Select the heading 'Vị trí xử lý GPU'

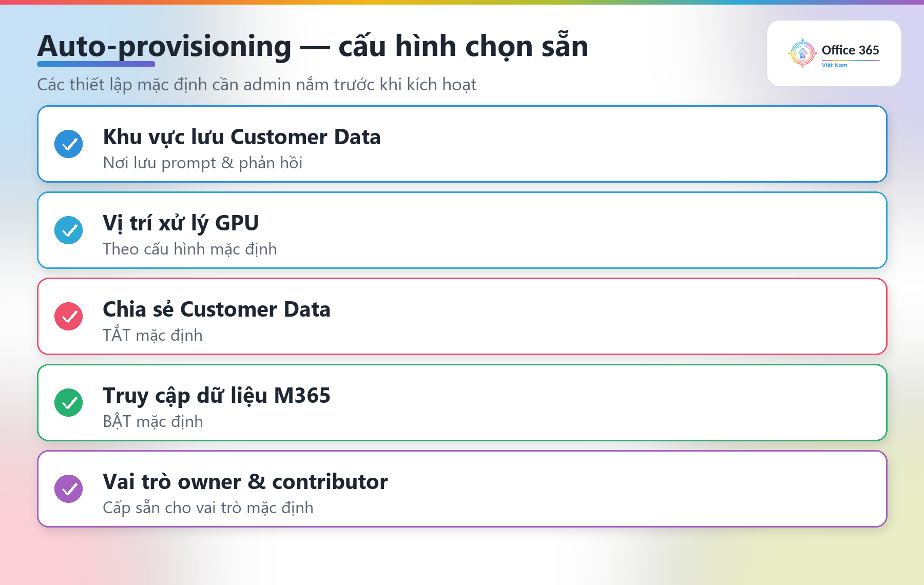(181, 224)
